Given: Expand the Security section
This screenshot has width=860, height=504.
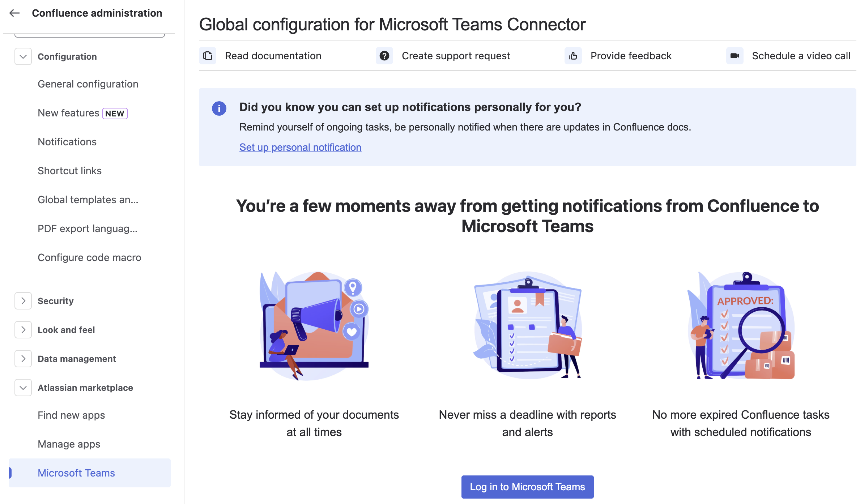Looking at the screenshot, I should [x=23, y=301].
